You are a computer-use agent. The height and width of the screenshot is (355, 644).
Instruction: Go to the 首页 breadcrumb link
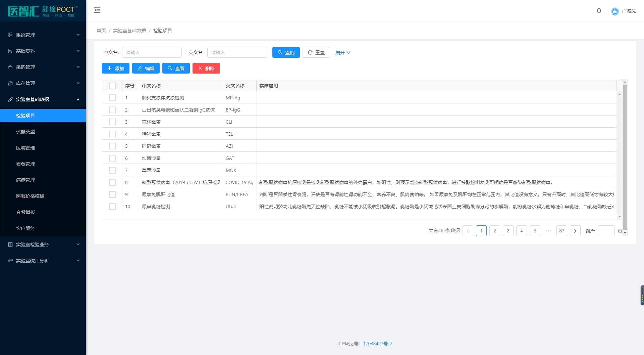(101, 31)
